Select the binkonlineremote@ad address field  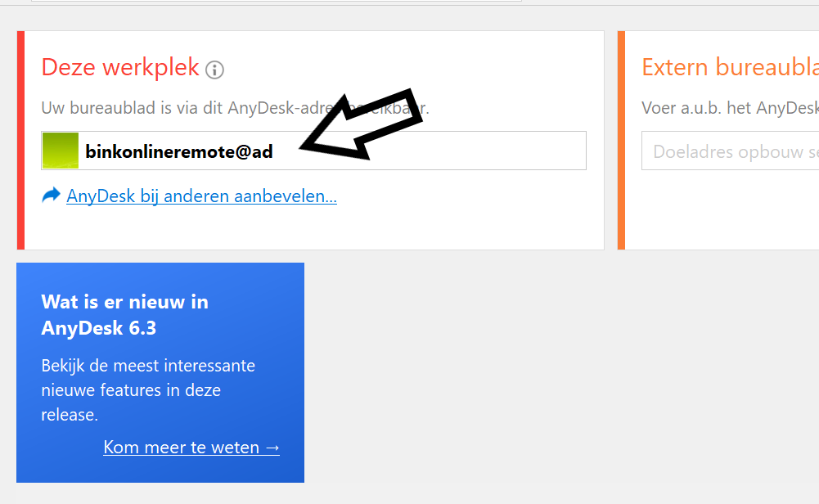click(x=313, y=151)
